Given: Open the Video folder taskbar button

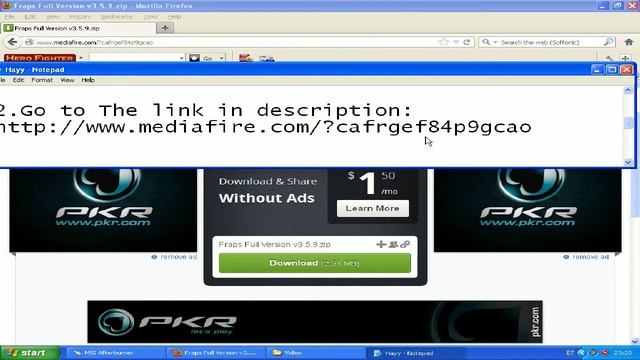Looking at the screenshot, I should tap(316, 353).
